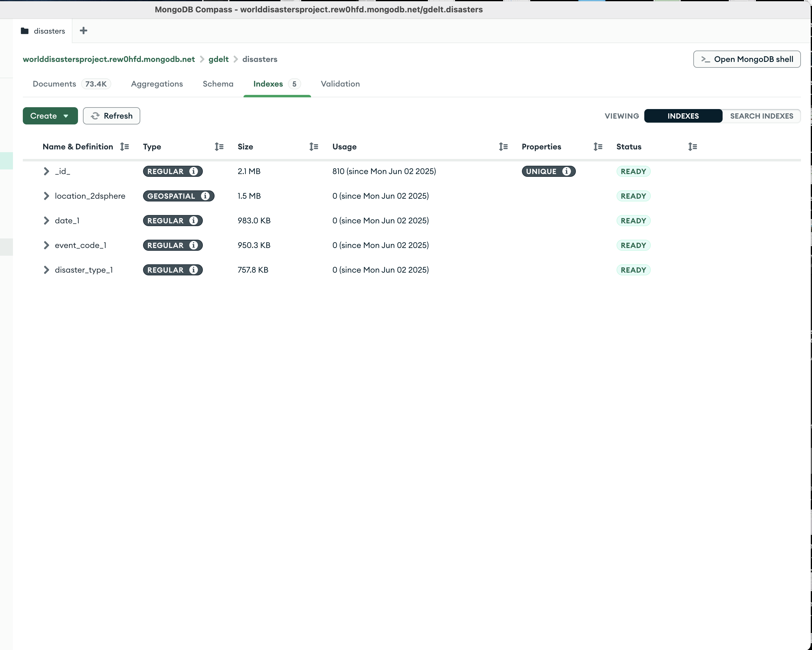Open new tab with plus icon

(84, 31)
